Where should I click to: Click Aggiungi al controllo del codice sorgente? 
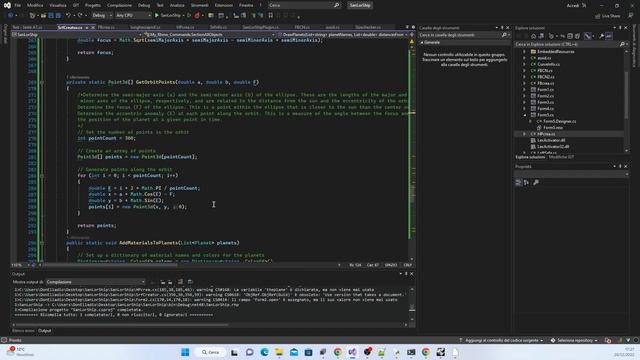502,340
